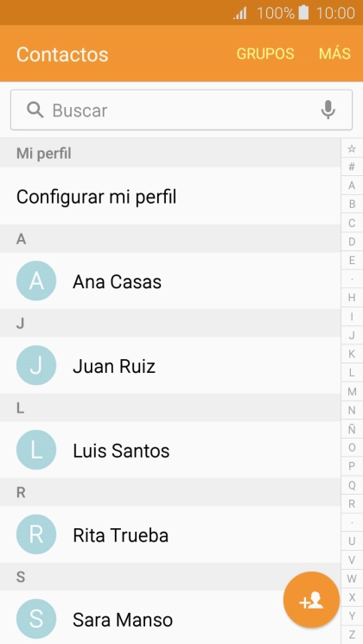Tap the add new contact floating button
363x644 pixels.
click(x=311, y=600)
